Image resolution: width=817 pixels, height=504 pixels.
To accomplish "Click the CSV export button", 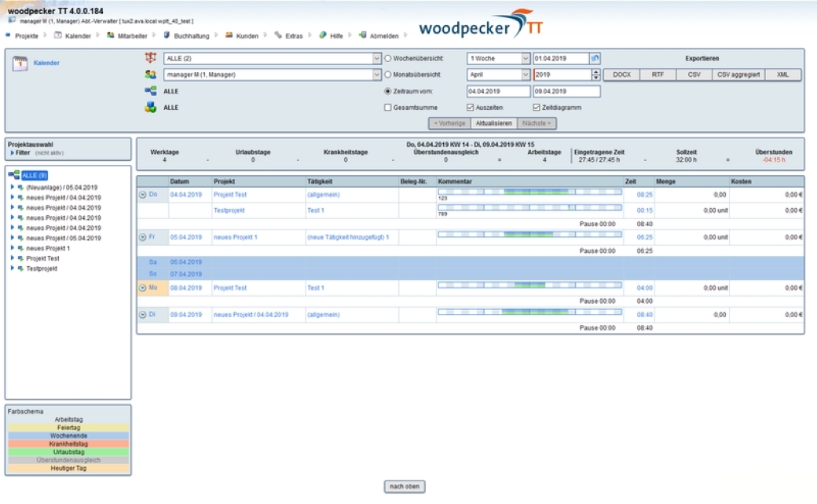I will (694, 75).
